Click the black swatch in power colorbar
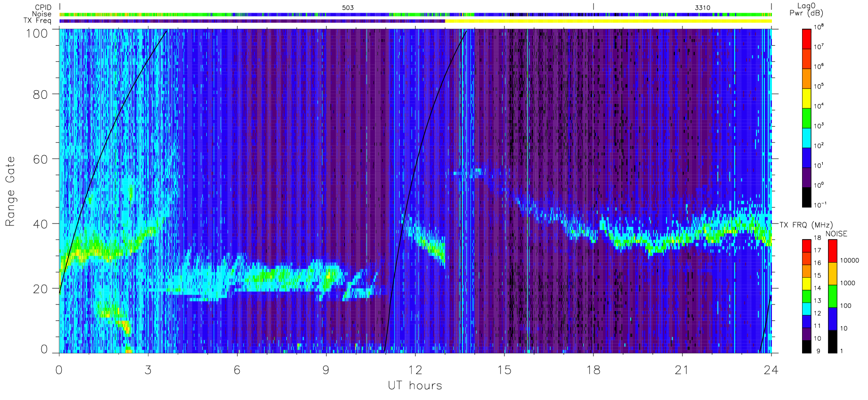The width and height of the screenshot is (868, 400). 807,197
